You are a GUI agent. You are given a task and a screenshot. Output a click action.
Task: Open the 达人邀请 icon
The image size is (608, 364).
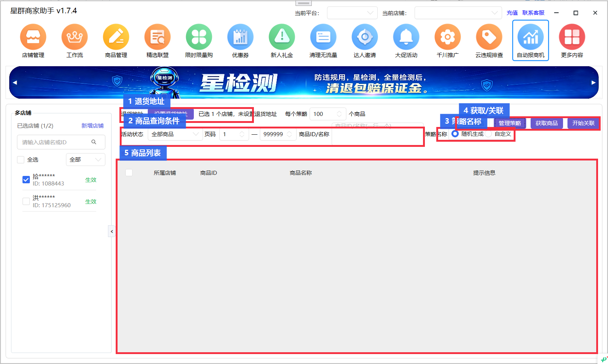coord(365,37)
